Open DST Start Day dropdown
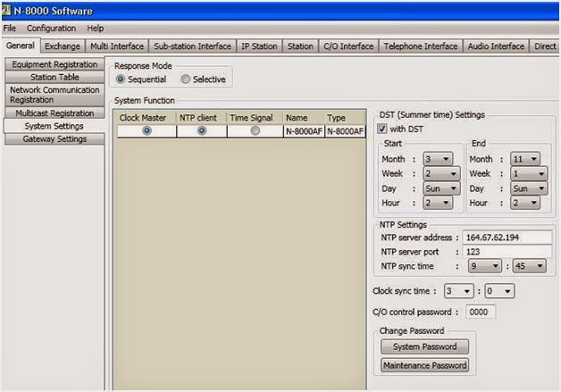The width and height of the screenshot is (561, 392). 441,188
